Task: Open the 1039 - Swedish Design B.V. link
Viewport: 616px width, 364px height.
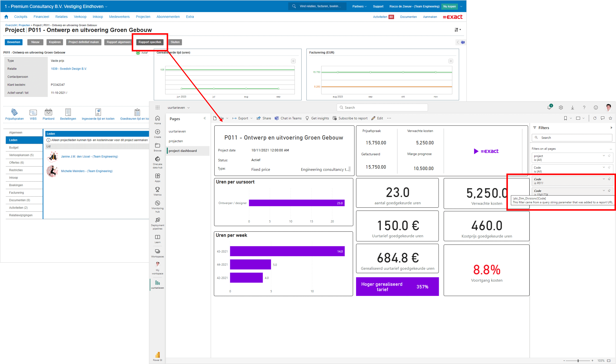Action: click(69, 69)
